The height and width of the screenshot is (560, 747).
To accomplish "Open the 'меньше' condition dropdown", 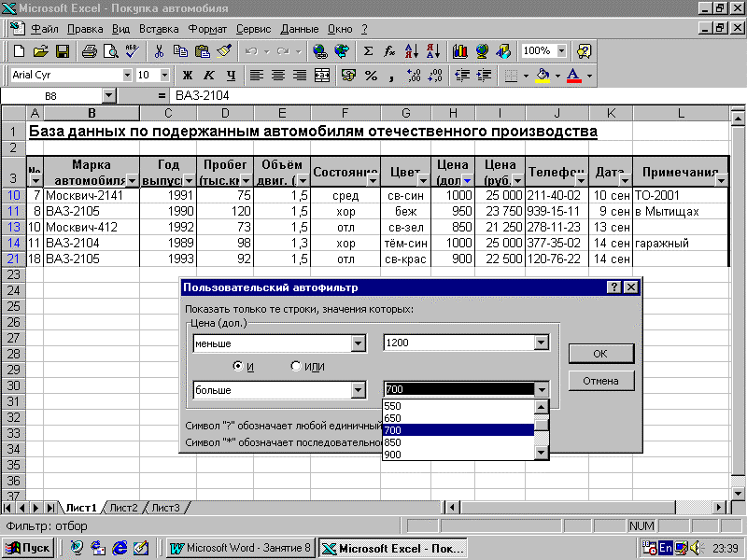I will [x=359, y=343].
